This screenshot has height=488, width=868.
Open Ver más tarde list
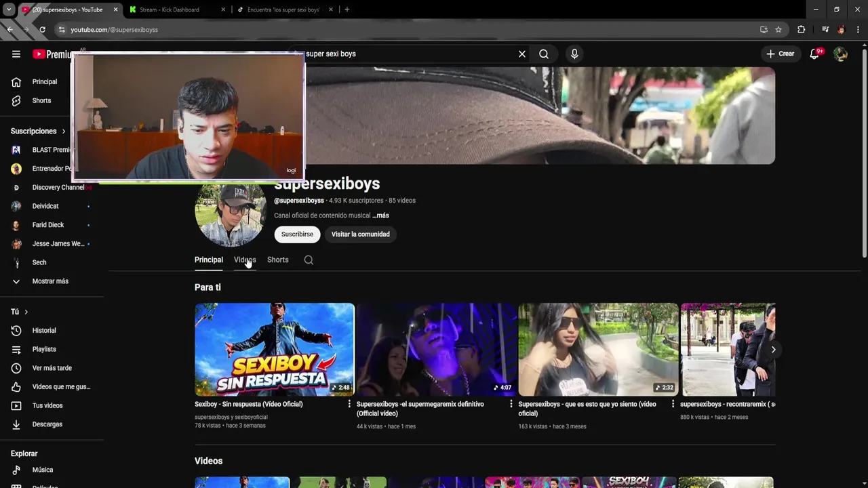[x=53, y=368]
